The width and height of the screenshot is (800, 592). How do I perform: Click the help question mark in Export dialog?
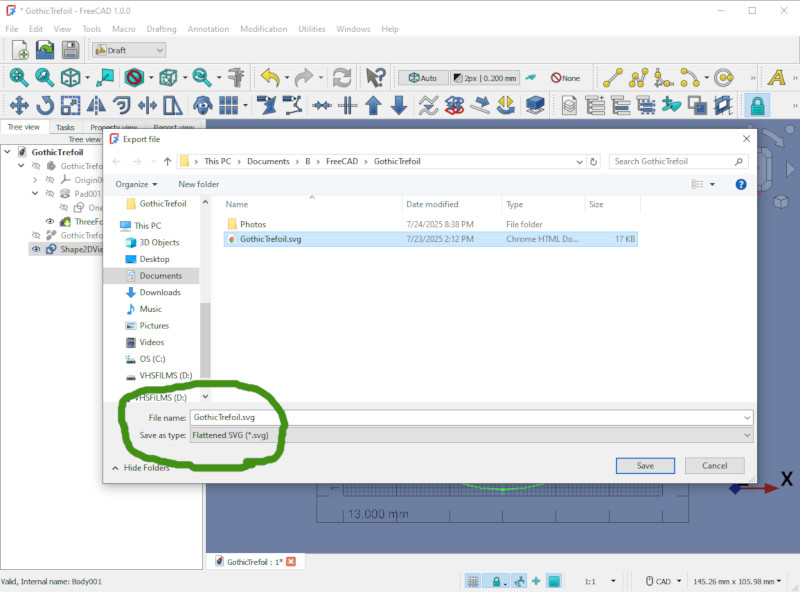pos(741,184)
